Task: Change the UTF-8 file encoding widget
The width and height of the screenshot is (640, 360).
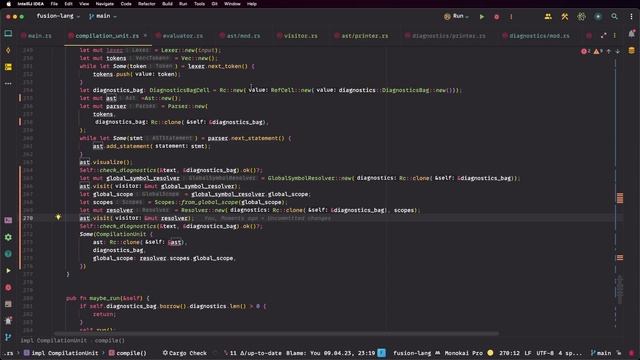Action: coord(545,353)
